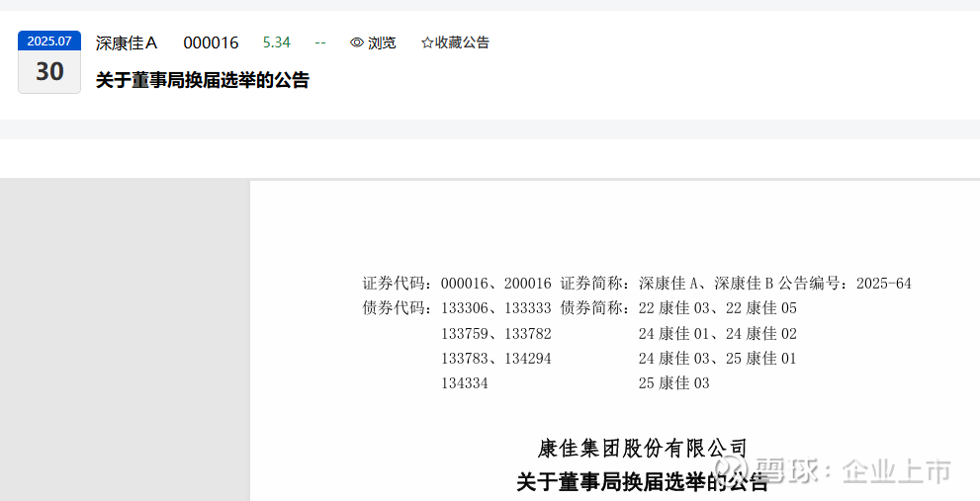Click 康佳集团股份有限公司 document heading
The image size is (980, 501).
coord(643,448)
